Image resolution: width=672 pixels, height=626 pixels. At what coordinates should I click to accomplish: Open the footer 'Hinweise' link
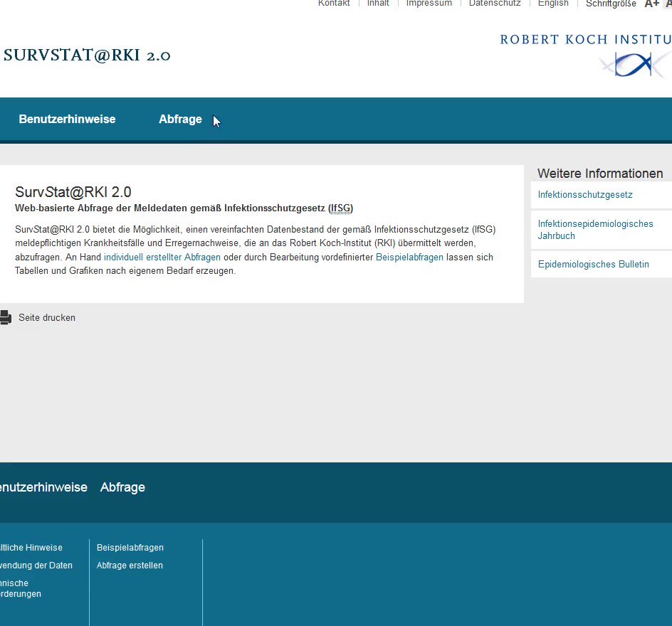pyautogui.click(x=31, y=548)
